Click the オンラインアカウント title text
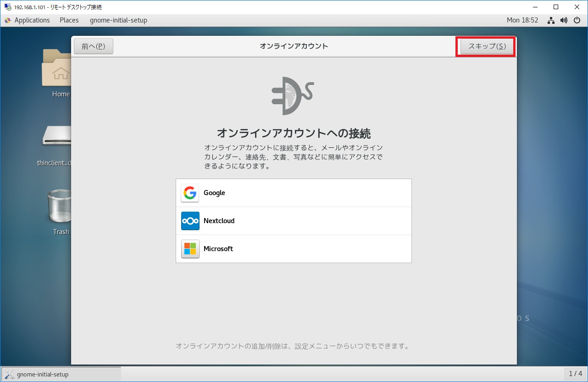 [x=294, y=46]
